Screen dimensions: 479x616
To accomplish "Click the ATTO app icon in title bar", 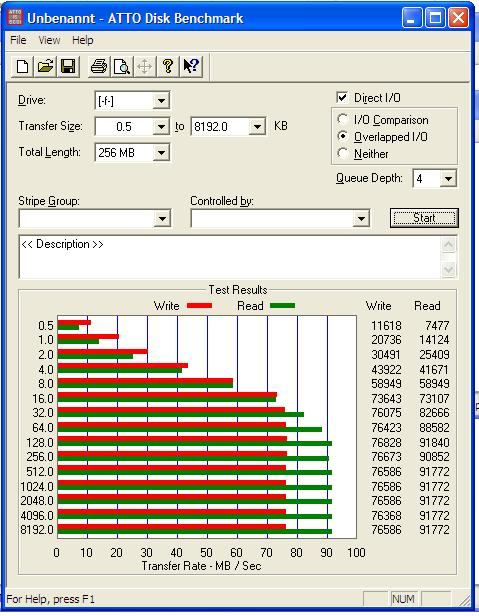I will 15,18.
